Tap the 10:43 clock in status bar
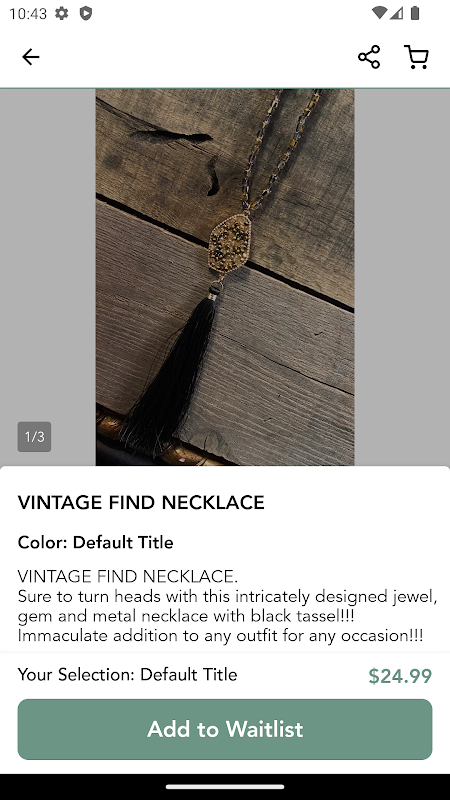 [x=28, y=14]
